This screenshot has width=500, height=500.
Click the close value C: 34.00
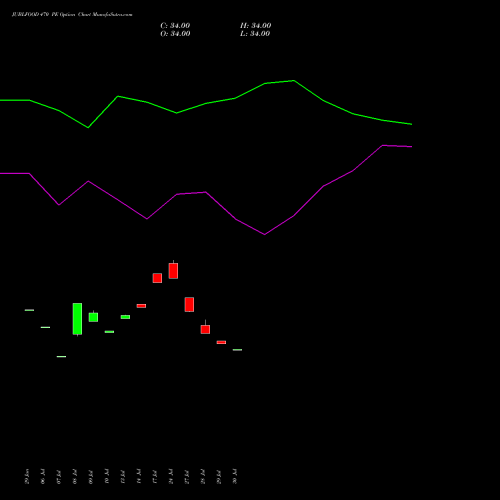[175, 26]
